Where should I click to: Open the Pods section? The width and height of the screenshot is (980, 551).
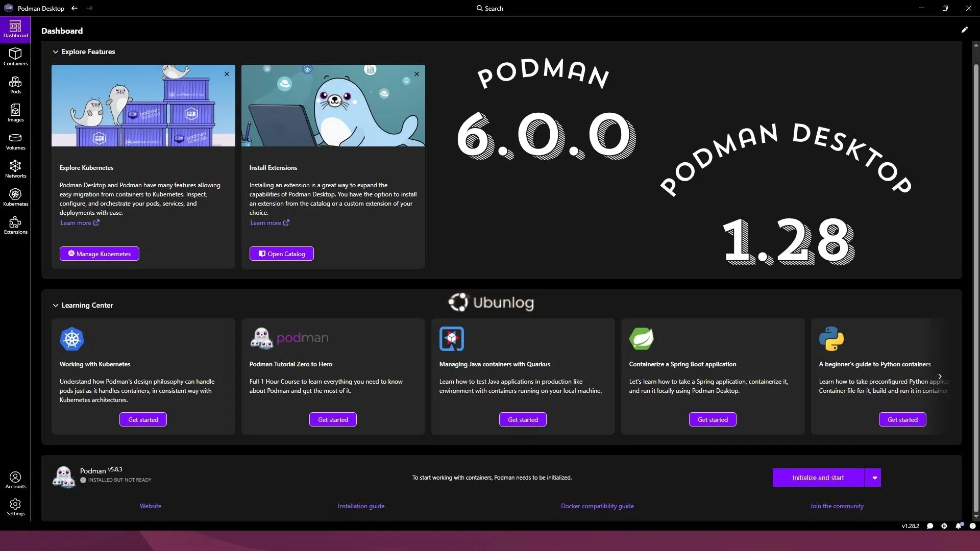click(15, 85)
